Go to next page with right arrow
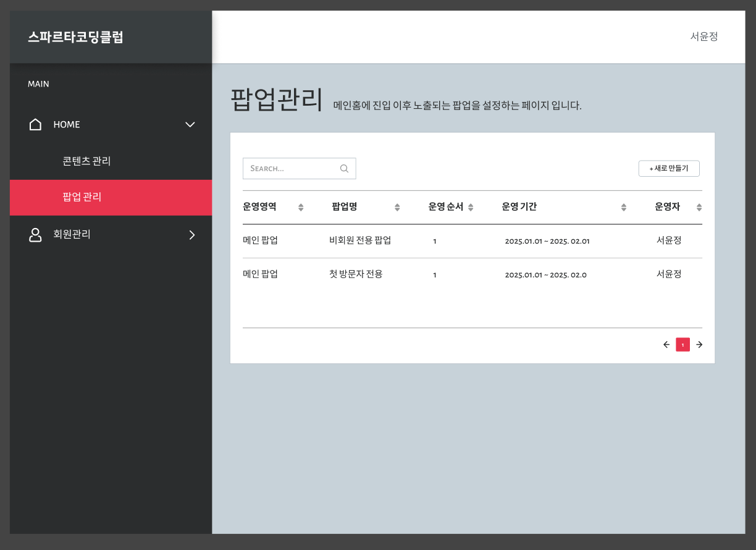Viewport: 756px width, 550px height. point(699,345)
